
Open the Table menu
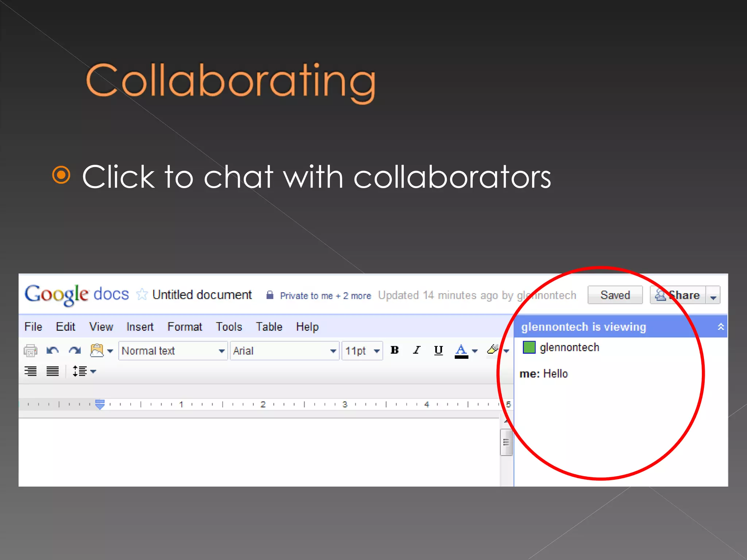coord(269,327)
